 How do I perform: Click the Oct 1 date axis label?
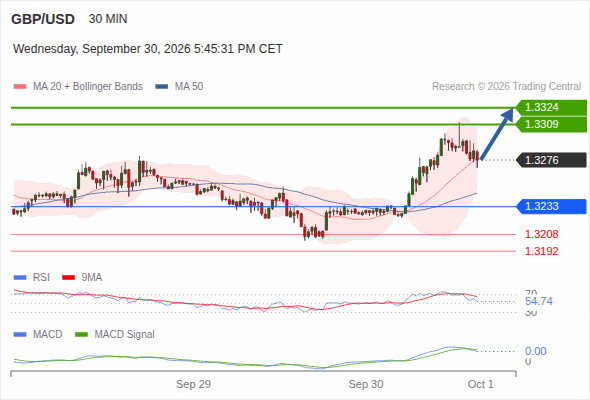click(x=481, y=384)
